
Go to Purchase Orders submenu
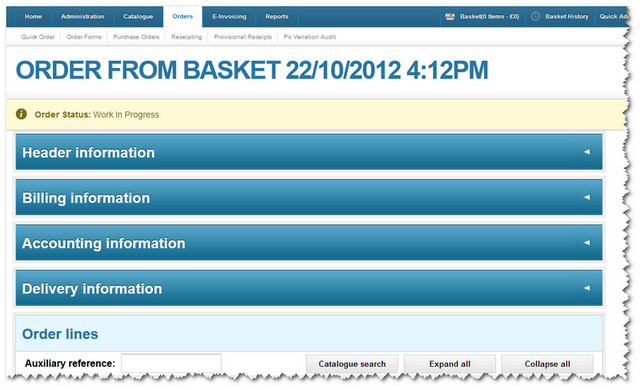click(136, 37)
